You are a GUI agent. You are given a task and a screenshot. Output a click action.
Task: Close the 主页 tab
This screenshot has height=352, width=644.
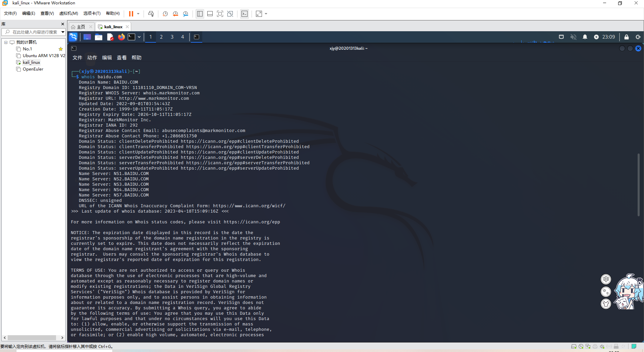tap(91, 27)
